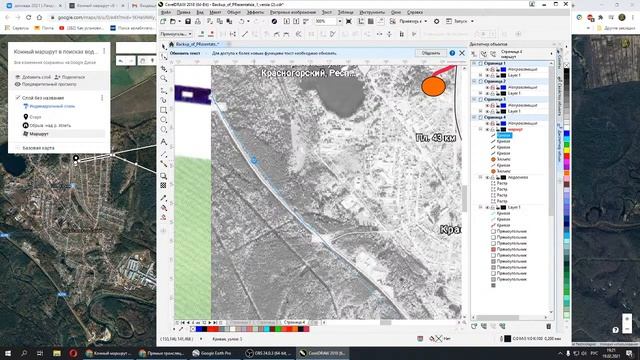Screen dimensions: 640x360
Task: Click the Save icon in CorelDRAW toolbar
Action: tap(188, 21)
